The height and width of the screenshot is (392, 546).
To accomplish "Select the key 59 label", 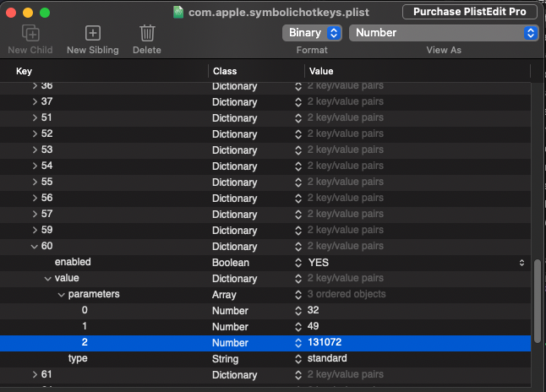I will 46,230.
